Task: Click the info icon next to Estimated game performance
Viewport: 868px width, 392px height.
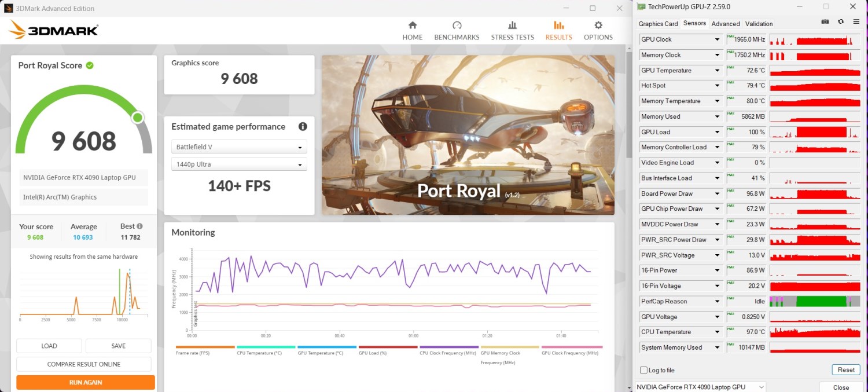Action: coord(302,126)
